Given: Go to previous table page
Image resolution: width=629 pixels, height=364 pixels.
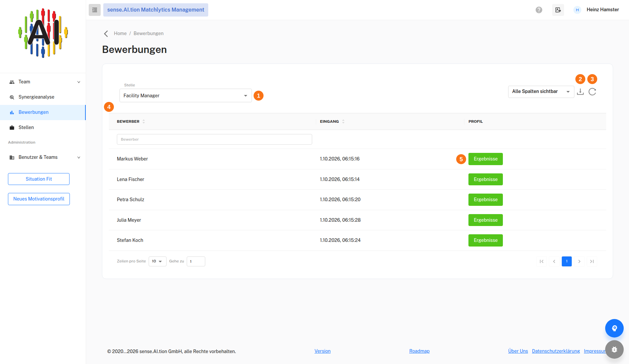Looking at the screenshot, I should pyautogui.click(x=554, y=261).
